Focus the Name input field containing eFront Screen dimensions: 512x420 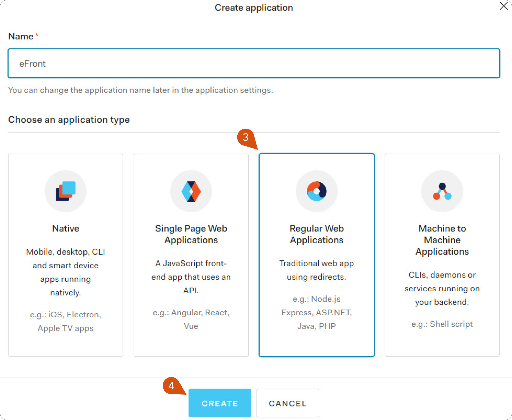(x=254, y=63)
